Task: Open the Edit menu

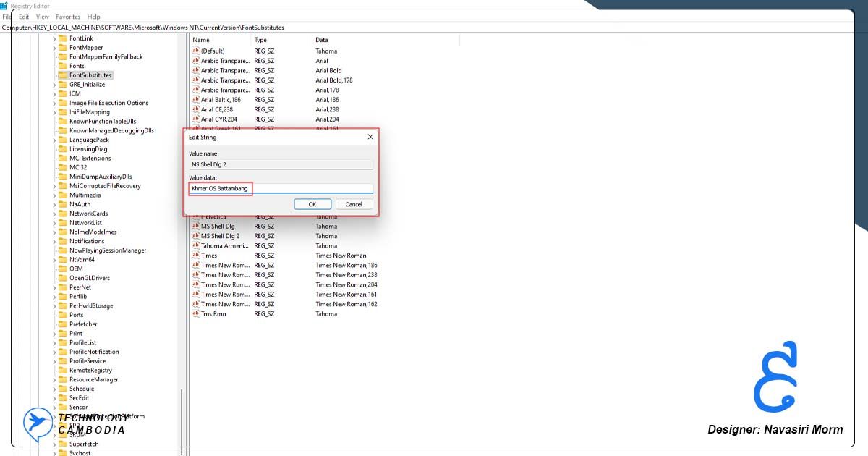Action: (25, 17)
